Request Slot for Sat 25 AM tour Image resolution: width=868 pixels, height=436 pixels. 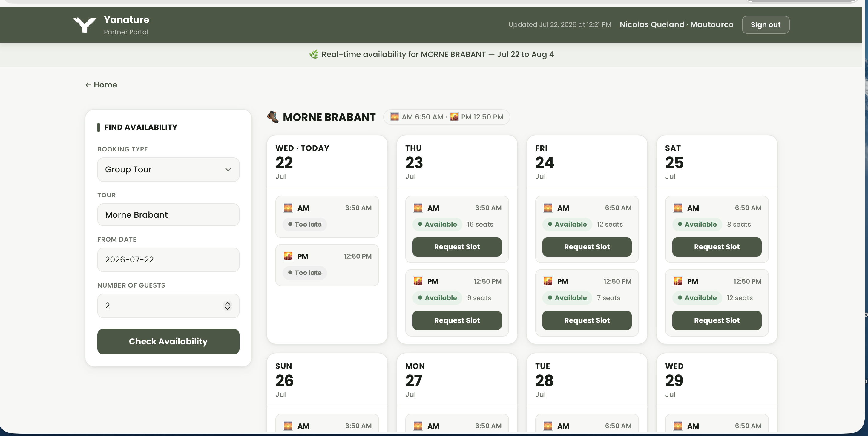point(717,247)
